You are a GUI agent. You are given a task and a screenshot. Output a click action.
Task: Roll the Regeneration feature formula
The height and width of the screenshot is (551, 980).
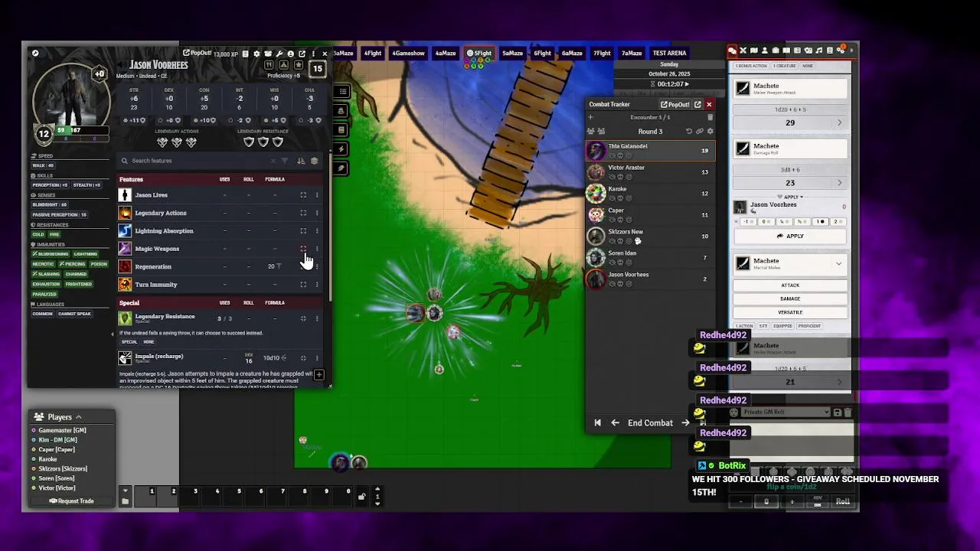[275, 266]
